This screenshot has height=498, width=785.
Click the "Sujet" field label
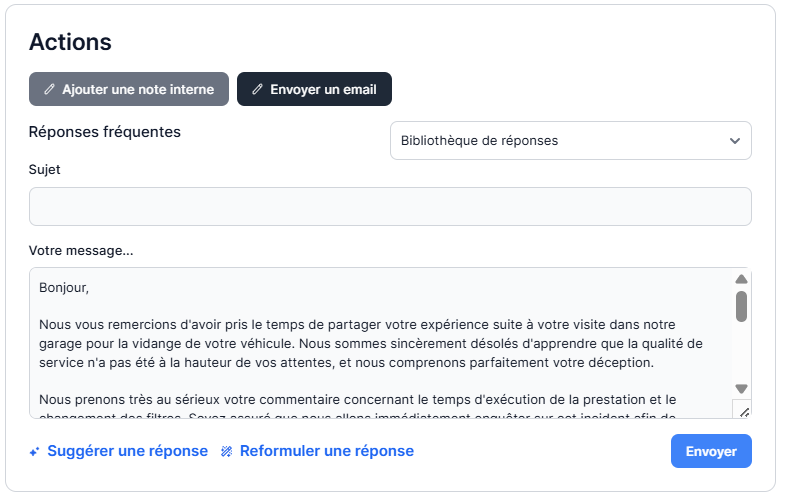(x=45, y=170)
